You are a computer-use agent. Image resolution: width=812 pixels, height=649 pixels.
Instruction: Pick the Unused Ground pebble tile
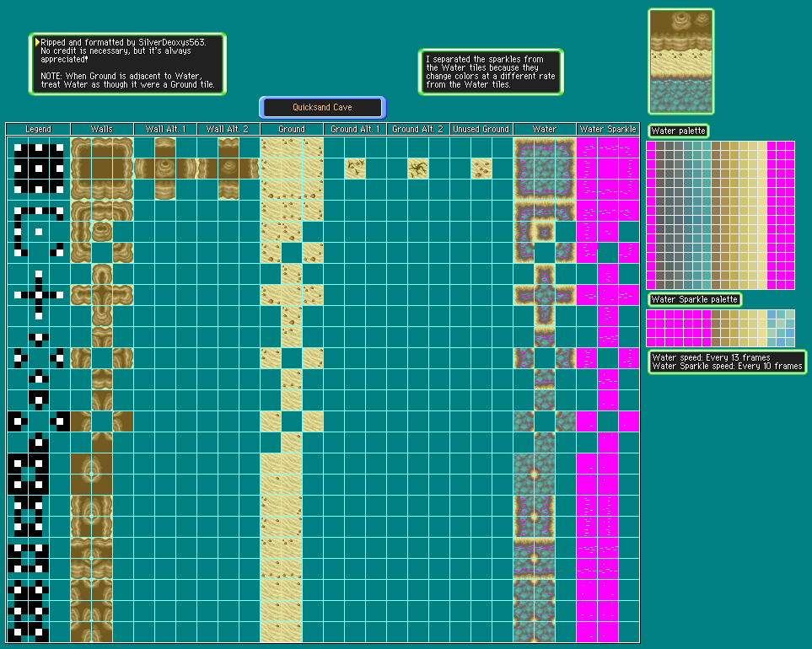481,169
